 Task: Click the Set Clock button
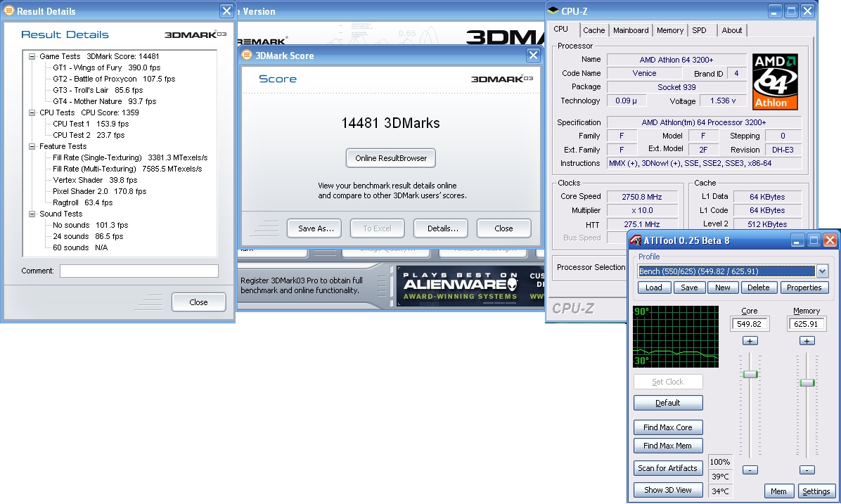(x=668, y=382)
